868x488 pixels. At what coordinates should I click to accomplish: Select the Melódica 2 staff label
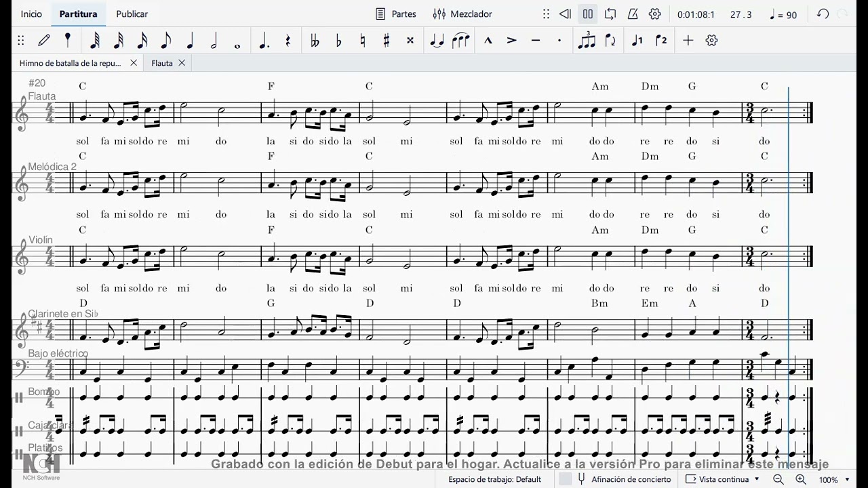(52, 167)
